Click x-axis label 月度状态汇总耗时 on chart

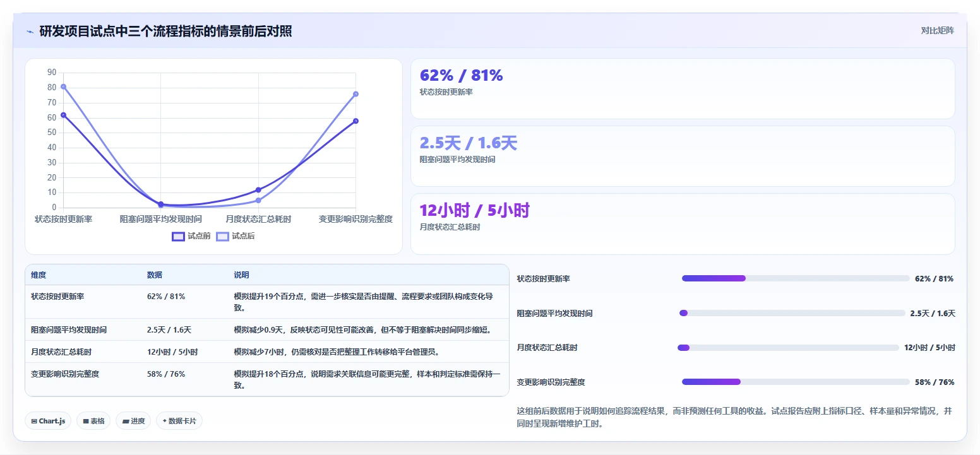[x=258, y=219]
